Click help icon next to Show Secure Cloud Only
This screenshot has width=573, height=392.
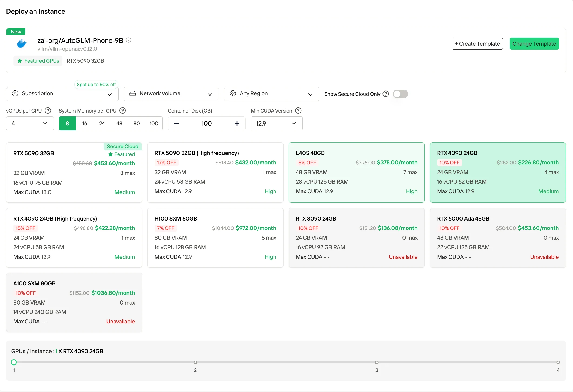(386, 94)
